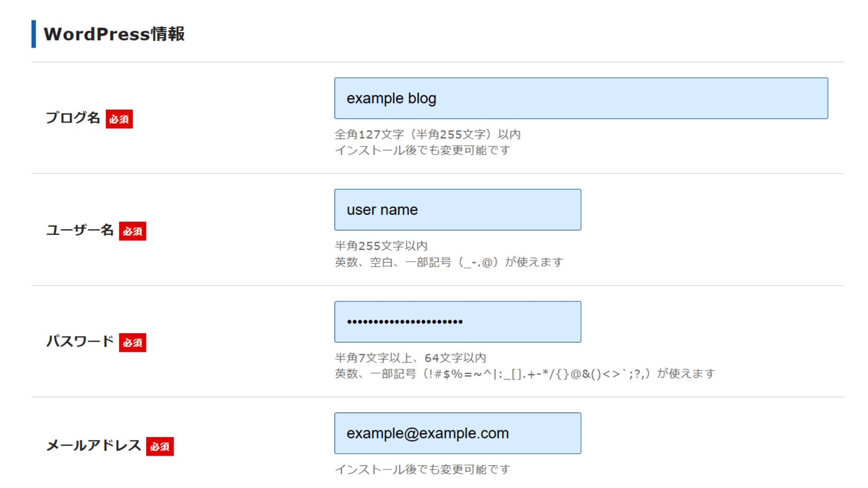Click the 半角7文字以上、64文字以内 hint

[x=410, y=358]
